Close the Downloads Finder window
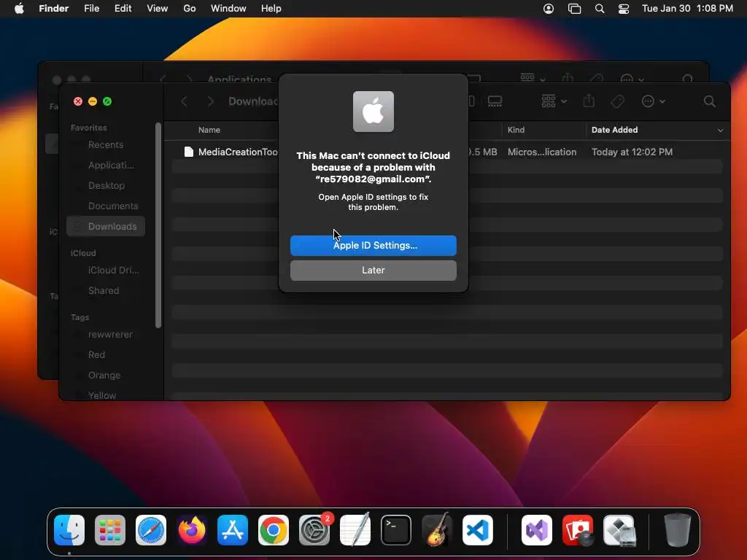The width and height of the screenshot is (747, 560). (78, 101)
